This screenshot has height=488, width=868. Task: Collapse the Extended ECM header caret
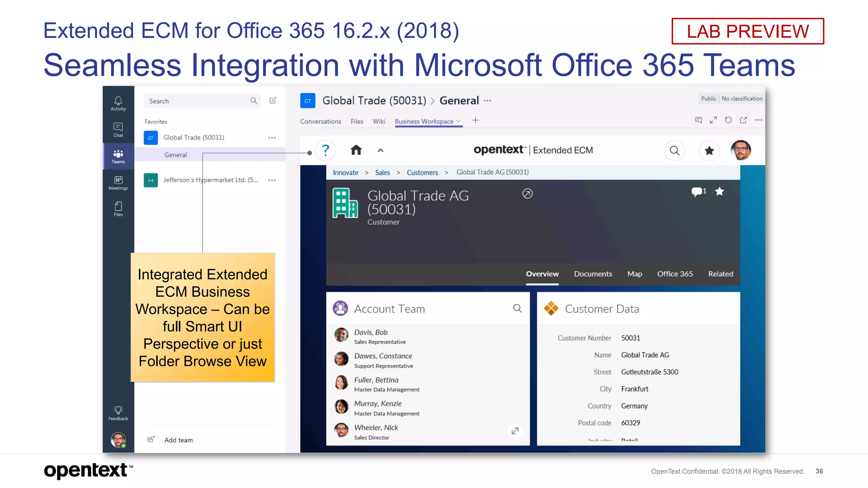tap(381, 150)
